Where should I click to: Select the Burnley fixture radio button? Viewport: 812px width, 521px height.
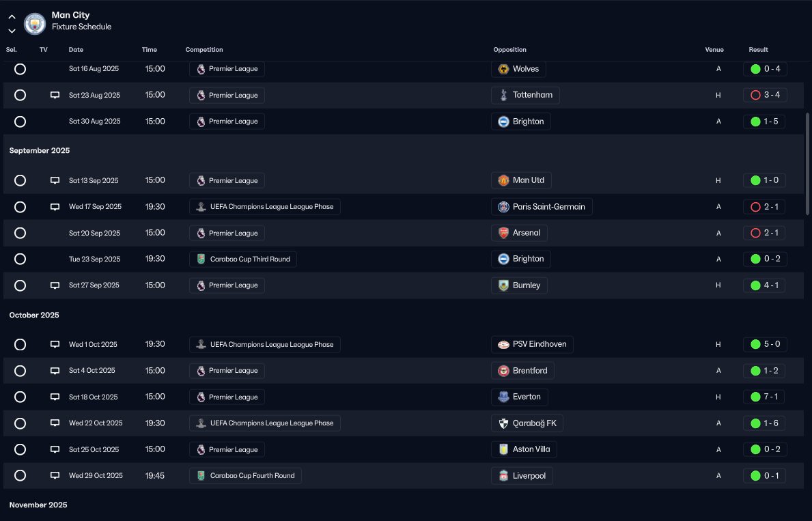20,285
